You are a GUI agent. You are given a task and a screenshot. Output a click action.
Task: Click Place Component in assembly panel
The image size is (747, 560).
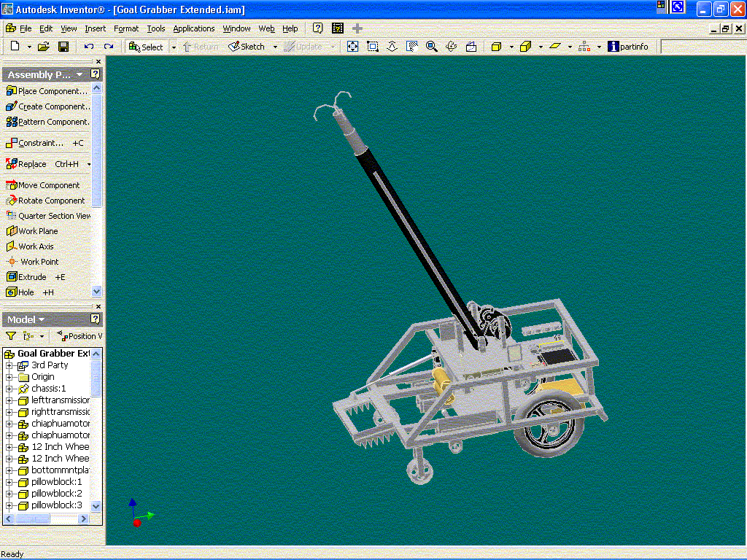[x=47, y=91]
